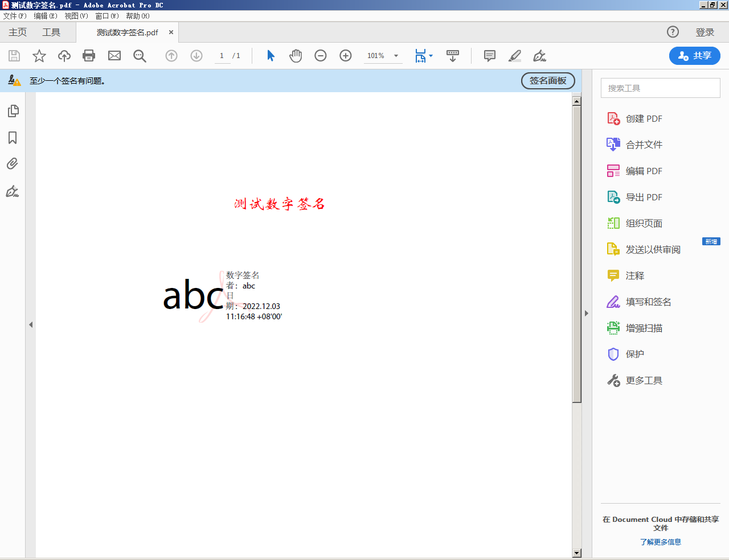This screenshot has height=560, width=729.
Task: Click the 签名面板 button
Action: [x=548, y=81]
